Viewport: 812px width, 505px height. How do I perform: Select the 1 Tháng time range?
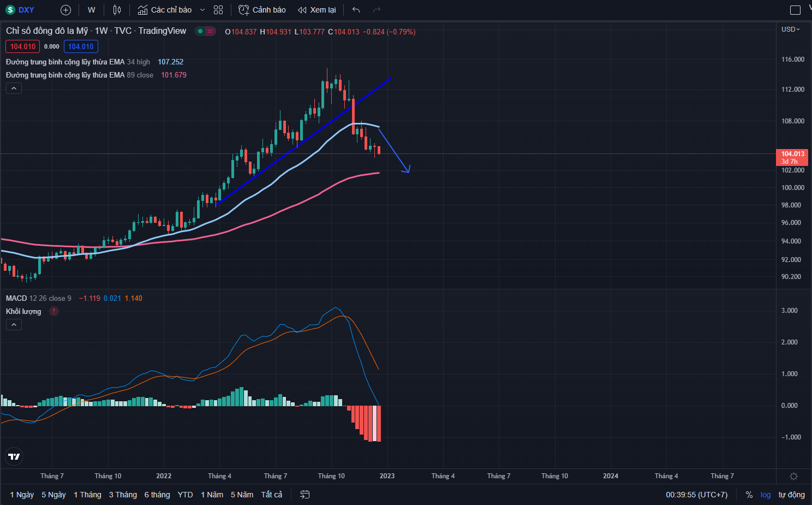pos(87,495)
